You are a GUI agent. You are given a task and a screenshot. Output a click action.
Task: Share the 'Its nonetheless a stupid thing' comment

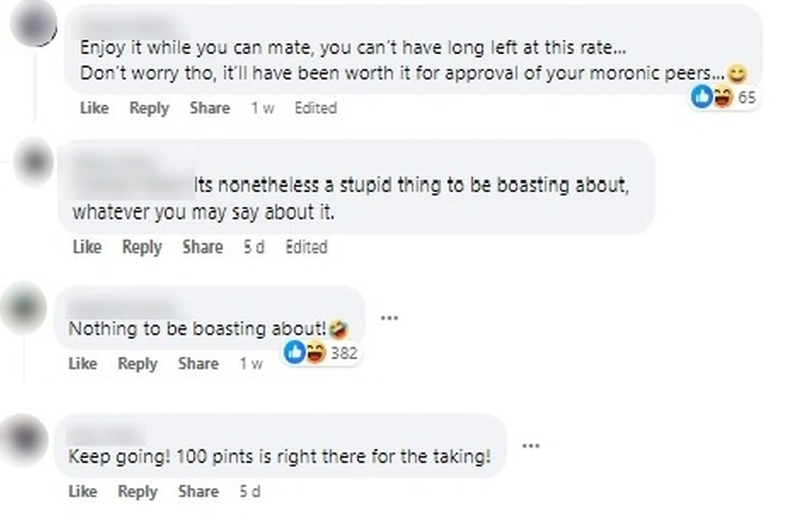(x=203, y=247)
